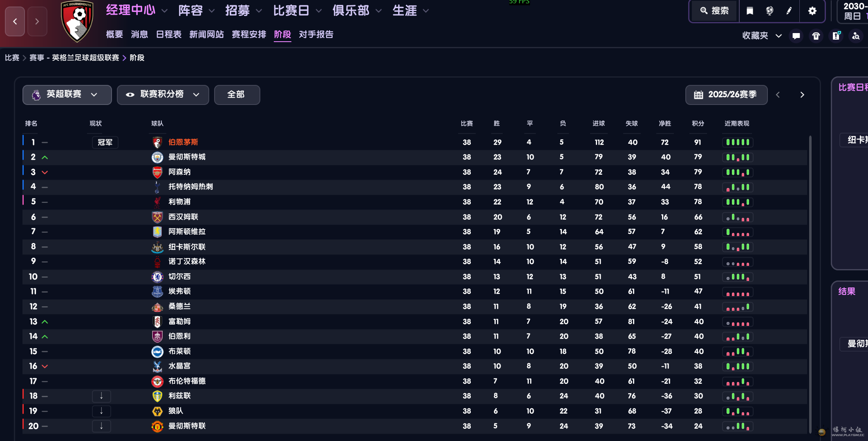Image resolution: width=868 pixels, height=441 pixels.
Task: Click 比赛 in the breadcrumb
Action: pos(12,58)
